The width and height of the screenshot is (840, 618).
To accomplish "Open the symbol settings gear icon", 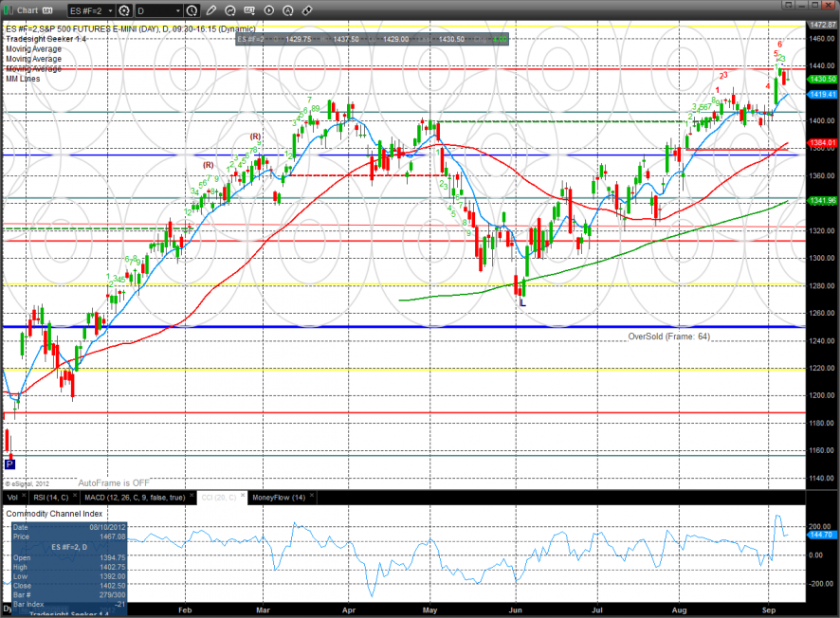I will [124, 10].
